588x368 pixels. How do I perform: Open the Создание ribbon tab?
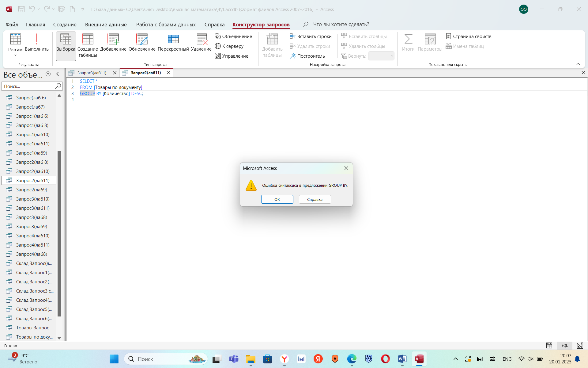65,25
